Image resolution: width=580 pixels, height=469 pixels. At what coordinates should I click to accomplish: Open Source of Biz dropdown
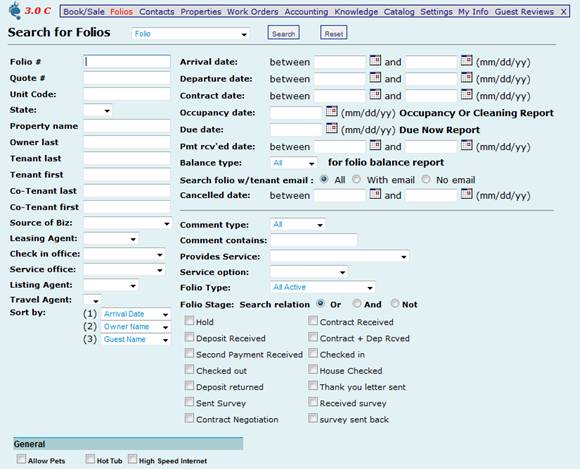point(127,223)
